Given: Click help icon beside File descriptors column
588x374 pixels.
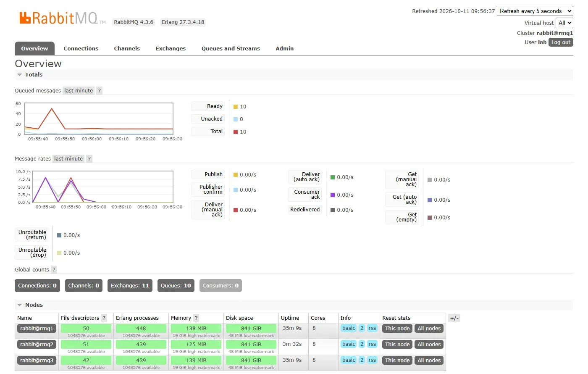Looking at the screenshot, I should tap(104, 318).
